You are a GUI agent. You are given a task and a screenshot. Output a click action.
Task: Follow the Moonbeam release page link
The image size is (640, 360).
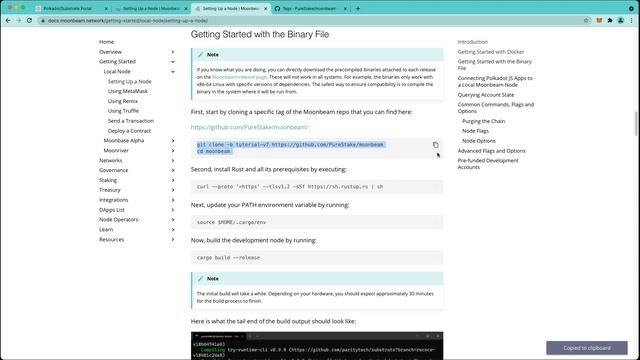pyautogui.click(x=239, y=77)
